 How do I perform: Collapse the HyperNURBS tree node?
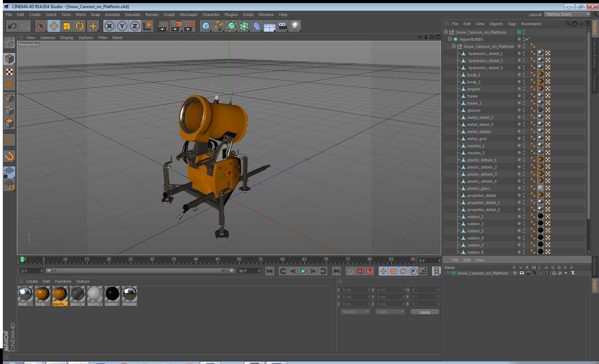coord(450,39)
